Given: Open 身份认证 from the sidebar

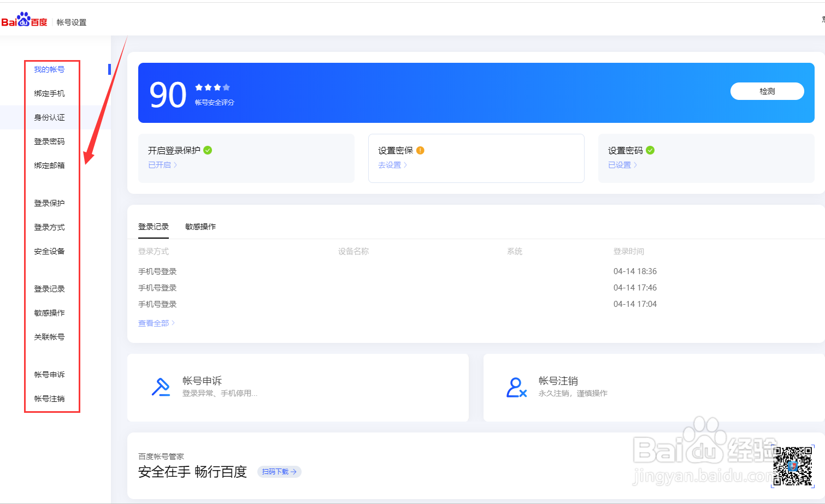Looking at the screenshot, I should click(x=50, y=117).
